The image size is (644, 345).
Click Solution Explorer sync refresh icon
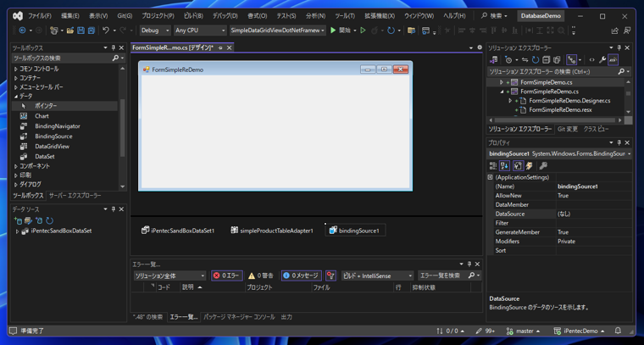click(x=536, y=60)
